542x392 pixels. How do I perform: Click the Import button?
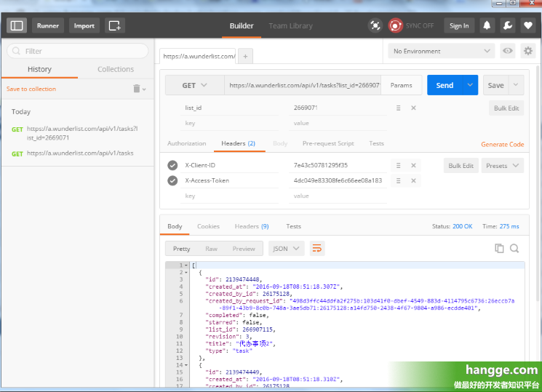click(84, 25)
